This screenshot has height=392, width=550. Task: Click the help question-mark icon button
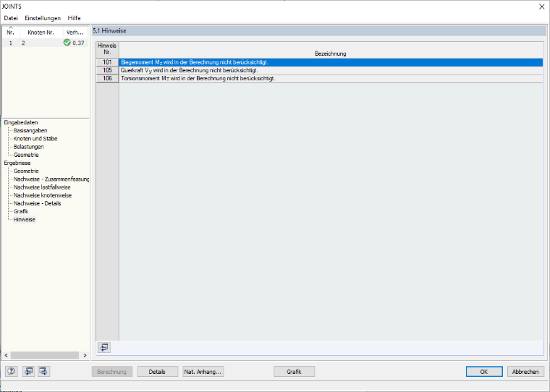[12, 371]
